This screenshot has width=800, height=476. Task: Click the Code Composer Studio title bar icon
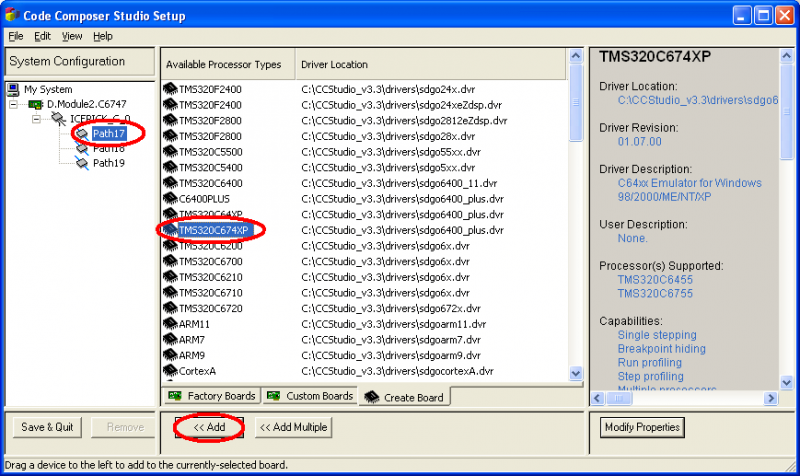[x=12, y=15]
